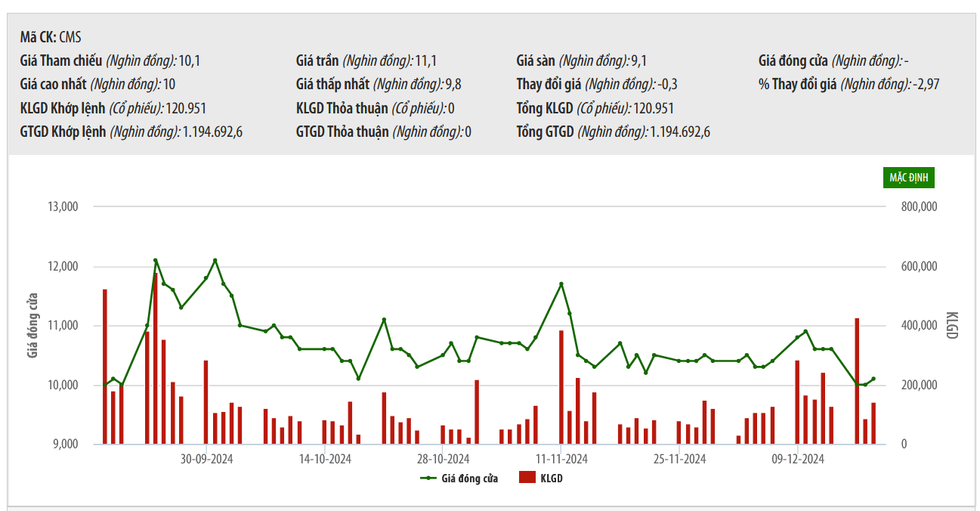980x511 pixels.
Task: Click the last point of the price line
Action: tap(873, 379)
